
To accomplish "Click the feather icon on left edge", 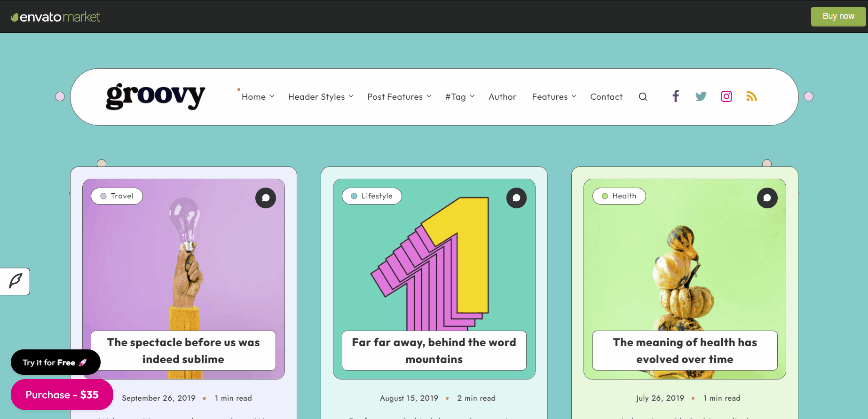I will coord(15,281).
